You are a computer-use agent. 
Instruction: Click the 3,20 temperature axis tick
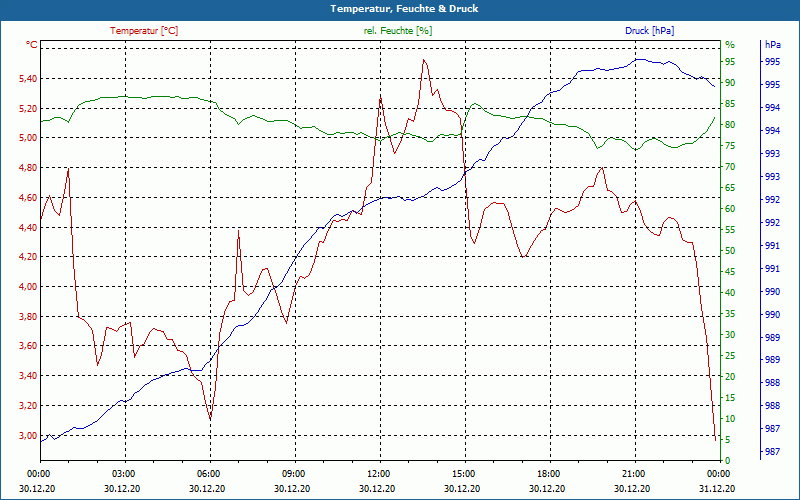(x=28, y=406)
